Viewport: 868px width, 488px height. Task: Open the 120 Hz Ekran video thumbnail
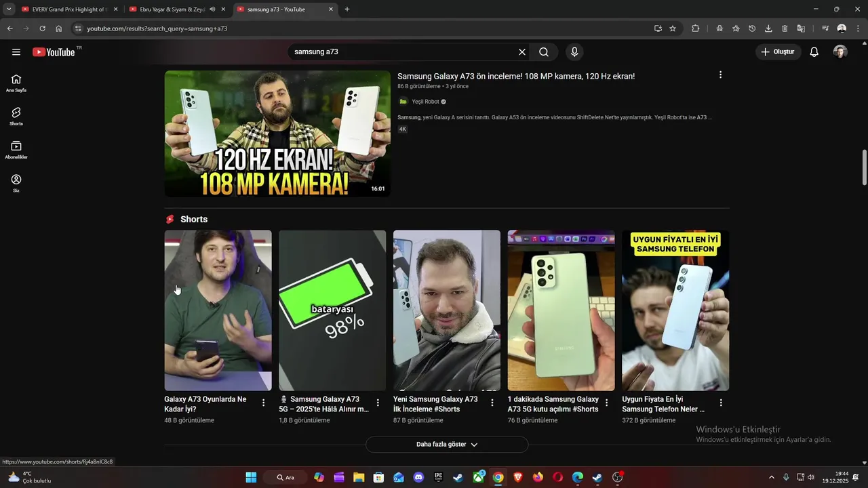(277, 134)
